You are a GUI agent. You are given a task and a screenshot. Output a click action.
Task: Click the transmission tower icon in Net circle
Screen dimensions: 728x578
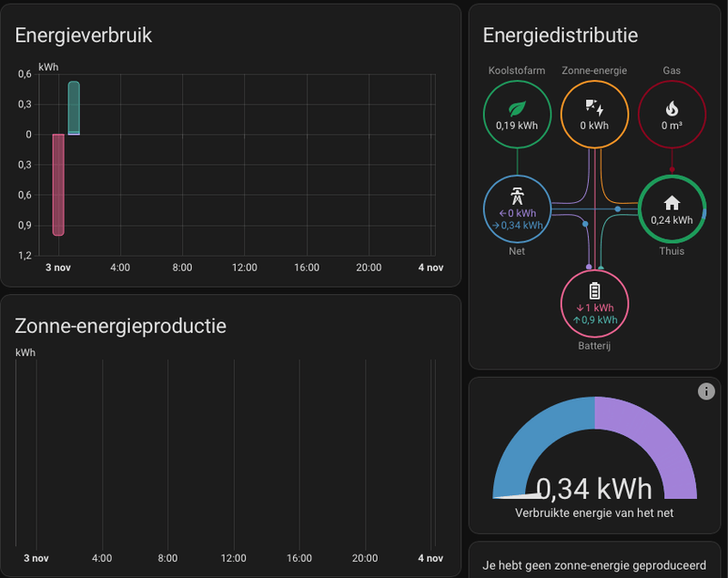coord(517,196)
